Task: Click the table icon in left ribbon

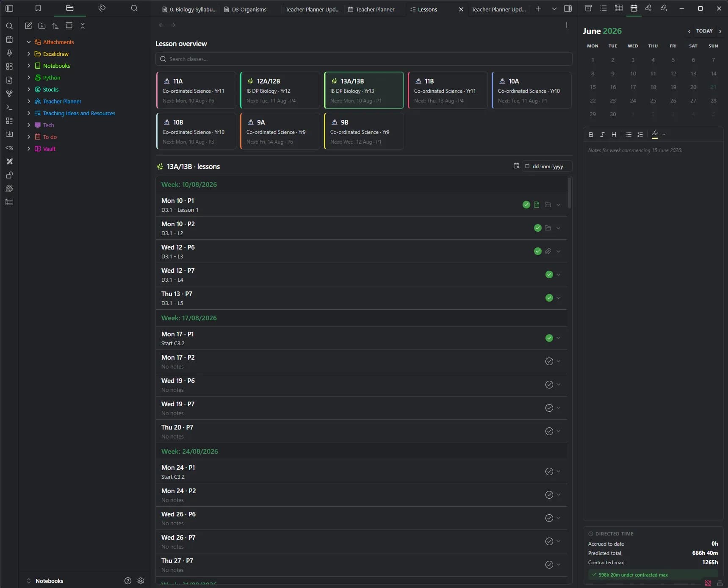Action: [9, 202]
